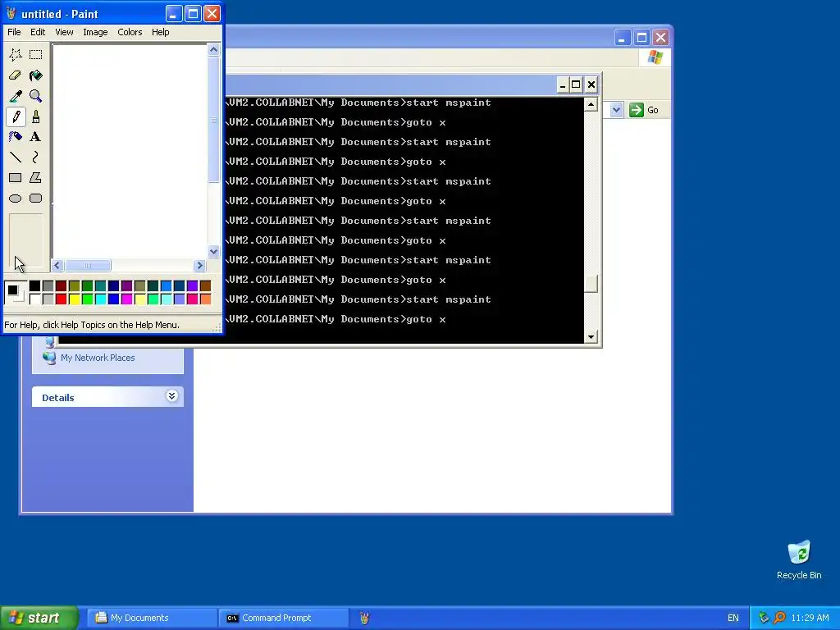Select the Rounded Rectangle tool
Screen dimensions: 840x630
36,199
